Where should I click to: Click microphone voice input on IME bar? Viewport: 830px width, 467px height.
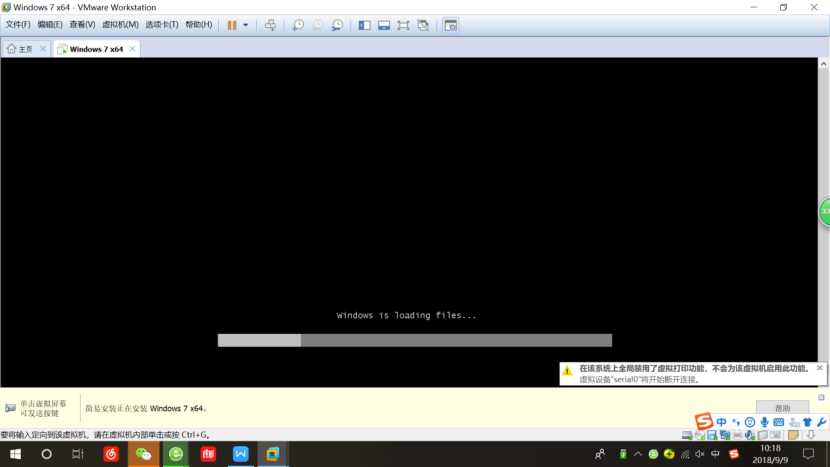(x=764, y=422)
